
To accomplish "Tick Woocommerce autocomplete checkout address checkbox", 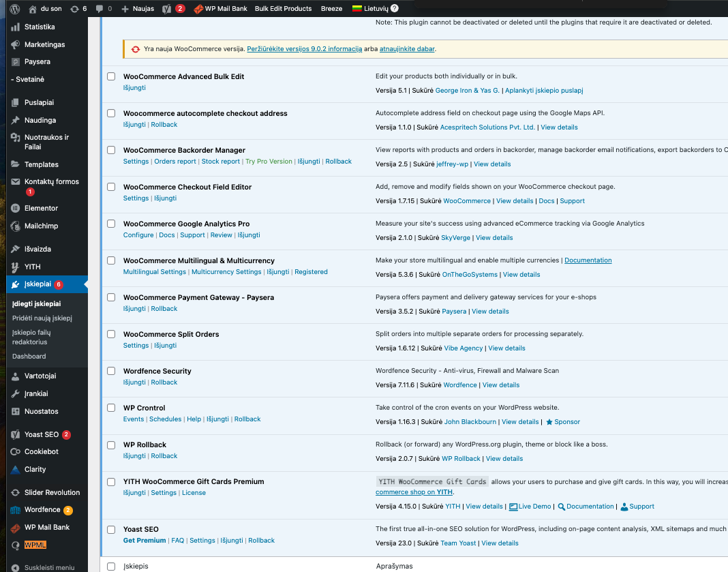I will tap(111, 113).
